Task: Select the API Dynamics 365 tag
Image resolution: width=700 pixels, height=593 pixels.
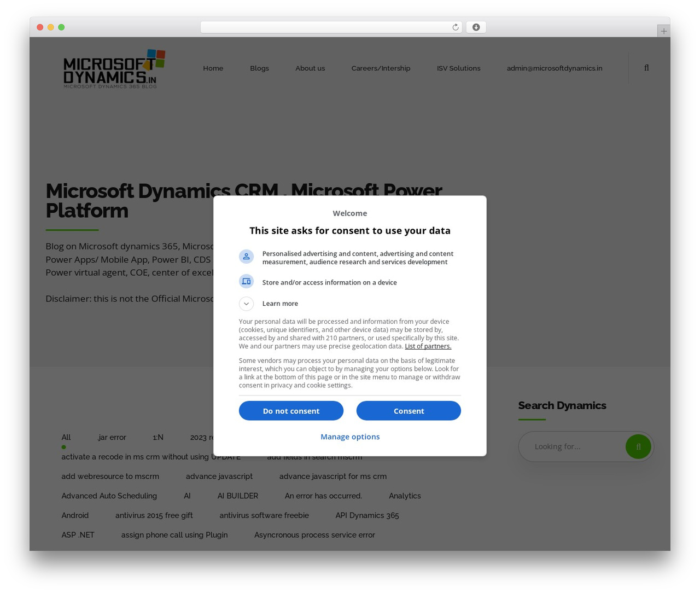Action: 367,516
